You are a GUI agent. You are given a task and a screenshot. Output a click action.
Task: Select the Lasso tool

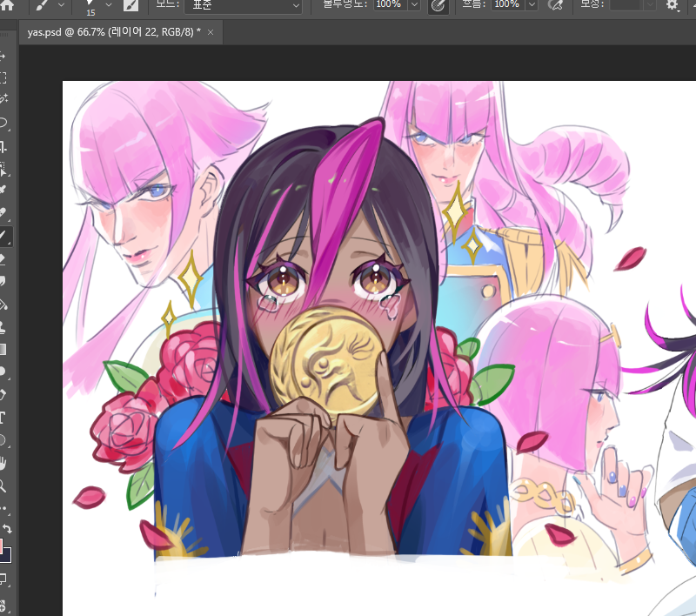tap(3, 123)
